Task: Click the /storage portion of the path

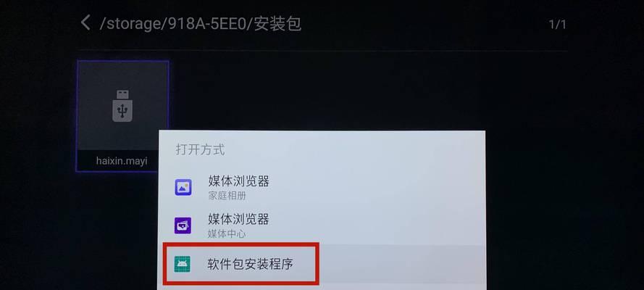Action: [x=131, y=24]
